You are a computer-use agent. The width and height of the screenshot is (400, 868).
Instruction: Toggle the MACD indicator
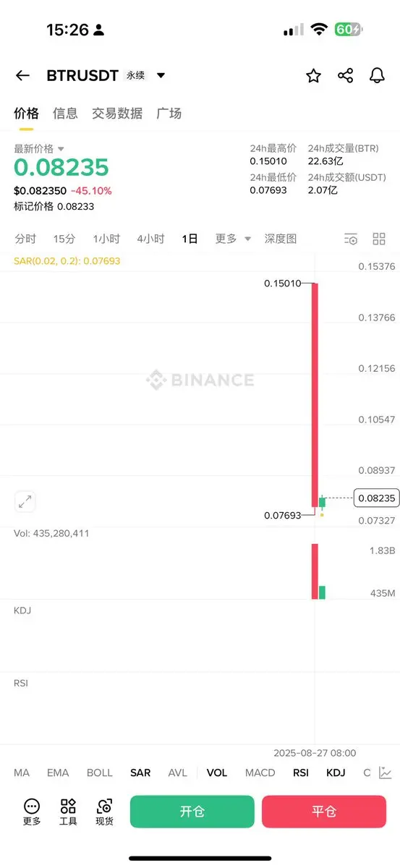tap(260, 773)
